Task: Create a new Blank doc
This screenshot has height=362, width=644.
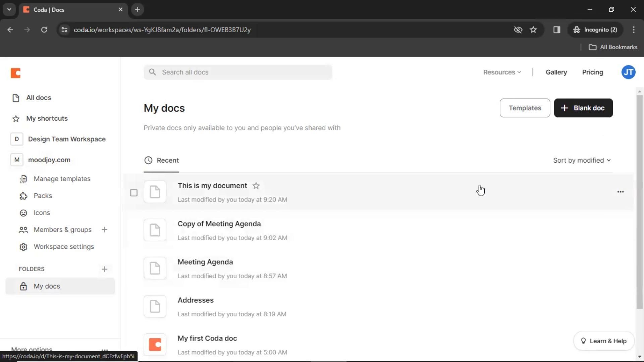Action: click(583, 108)
